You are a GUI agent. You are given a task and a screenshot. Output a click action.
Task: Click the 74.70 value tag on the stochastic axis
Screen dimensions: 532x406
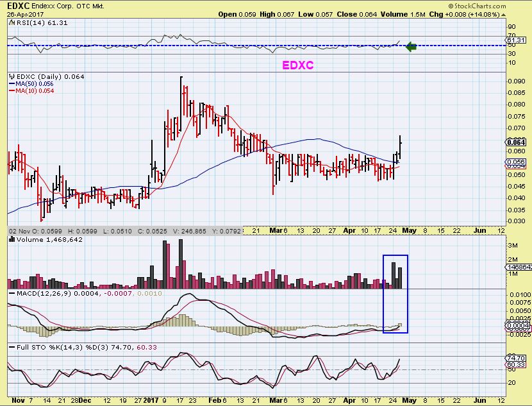click(516, 358)
